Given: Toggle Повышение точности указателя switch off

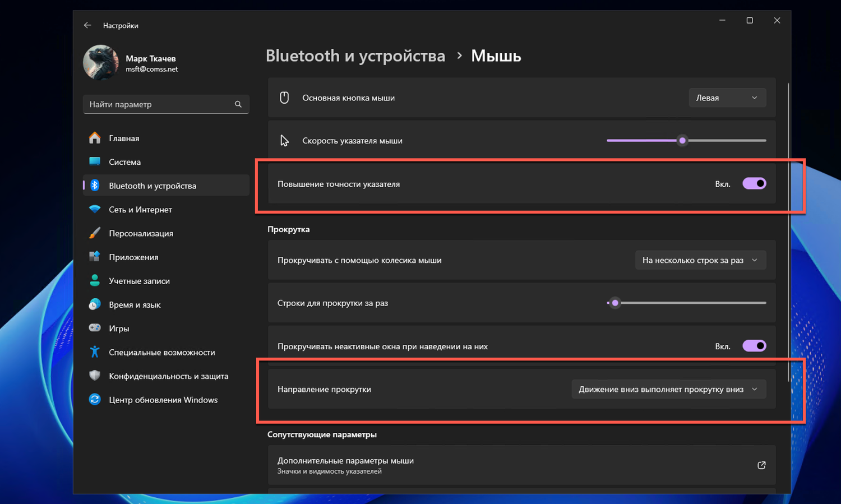Looking at the screenshot, I should [x=754, y=183].
